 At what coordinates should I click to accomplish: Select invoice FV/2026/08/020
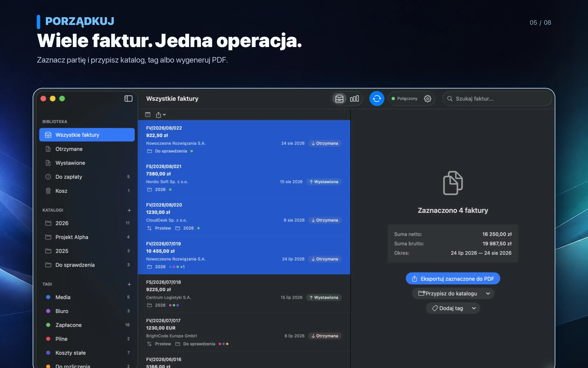click(244, 216)
